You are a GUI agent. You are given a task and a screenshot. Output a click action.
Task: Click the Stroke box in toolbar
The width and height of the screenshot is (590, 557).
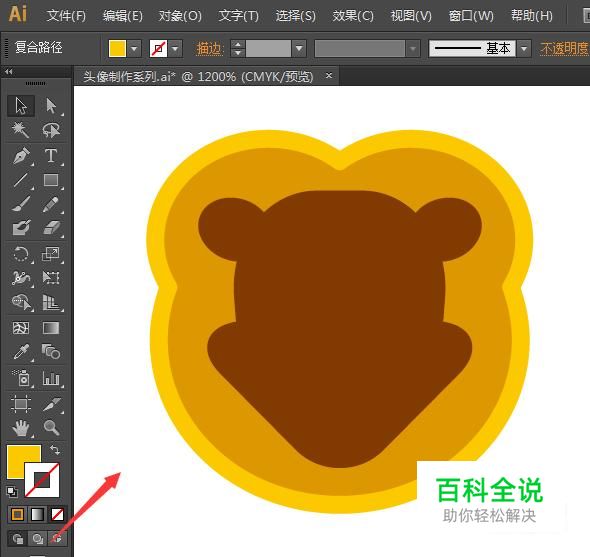pyautogui.click(x=42, y=480)
